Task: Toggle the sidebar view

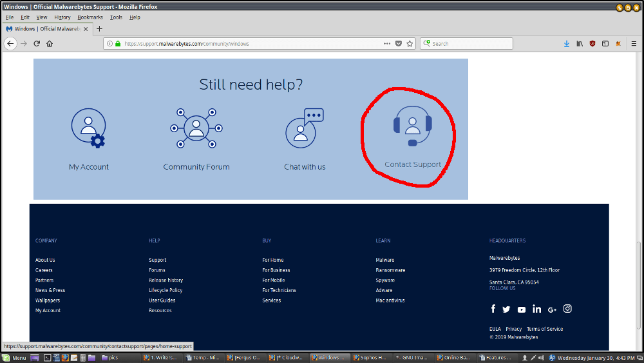Action: 605,44
